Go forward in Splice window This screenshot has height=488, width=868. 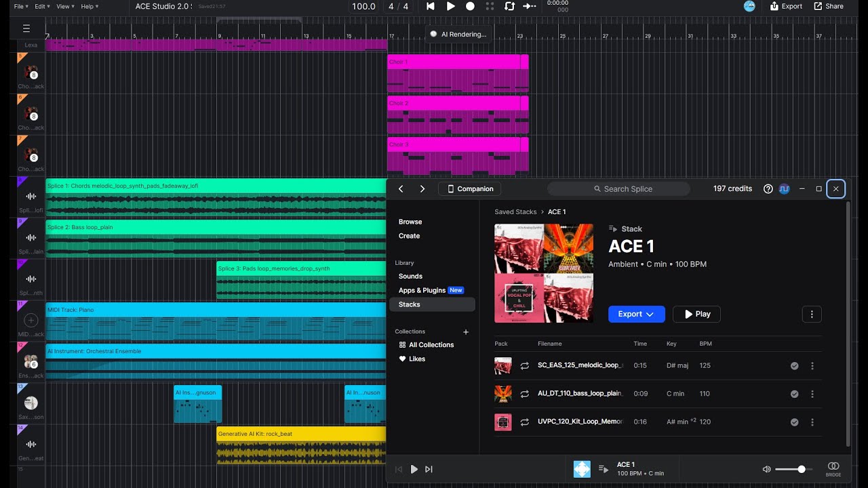coord(422,189)
